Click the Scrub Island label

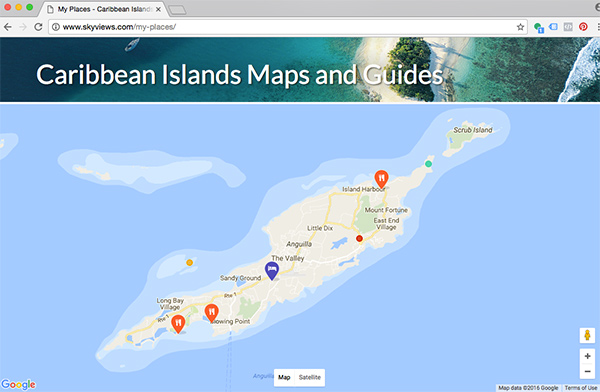[473, 130]
